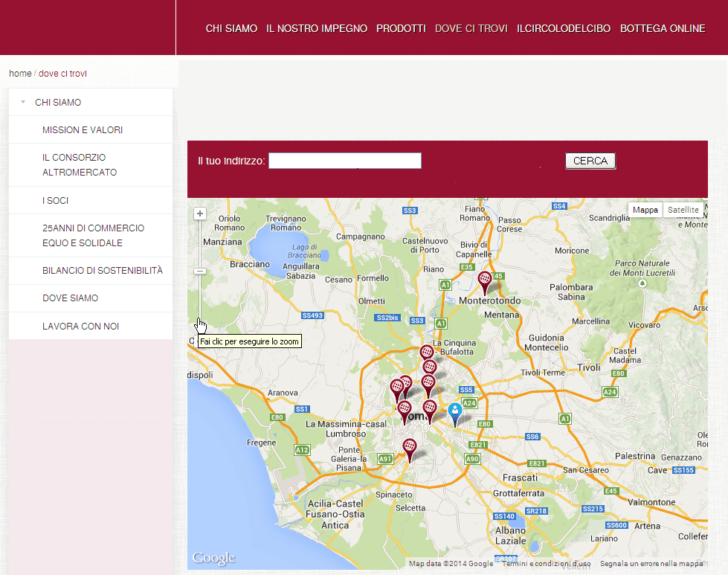This screenshot has height=575, width=728.
Task: Open ILCIRCOLODELCIBO from the top menu
Action: click(564, 29)
